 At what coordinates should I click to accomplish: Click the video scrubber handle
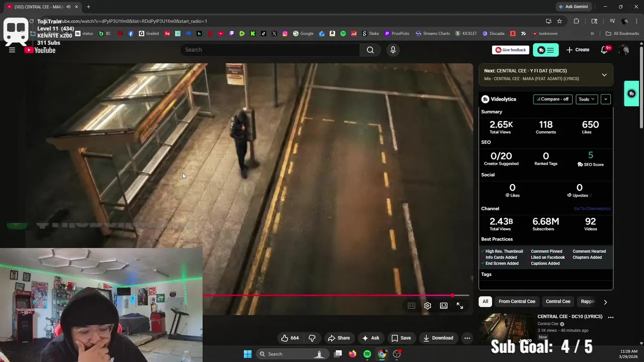pos(452,296)
